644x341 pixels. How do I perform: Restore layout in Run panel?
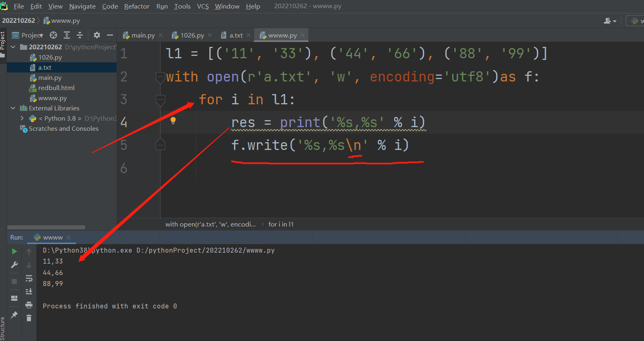[x=15, y=298]
